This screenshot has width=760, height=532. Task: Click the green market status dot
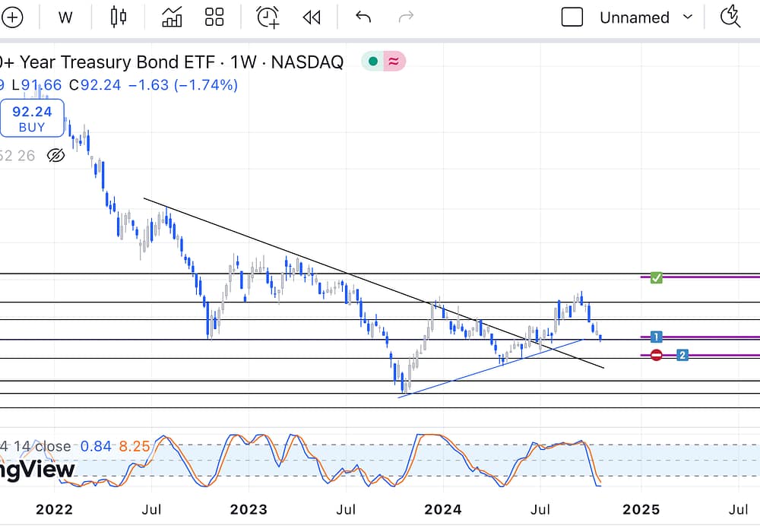point(372,62)
